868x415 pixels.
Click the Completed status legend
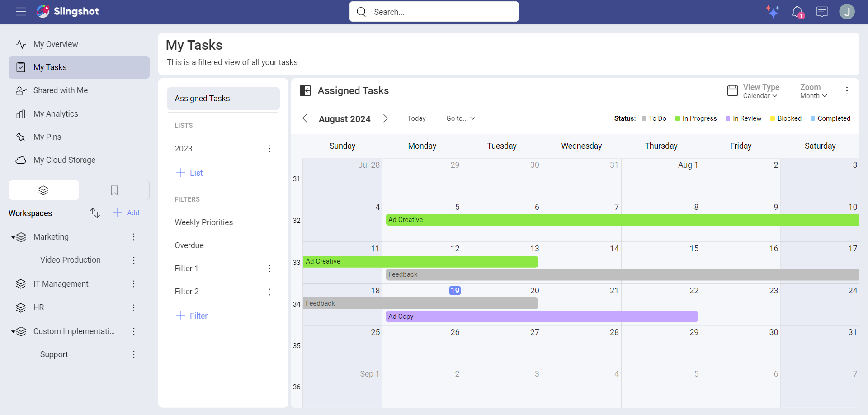(x=830, y=118)
